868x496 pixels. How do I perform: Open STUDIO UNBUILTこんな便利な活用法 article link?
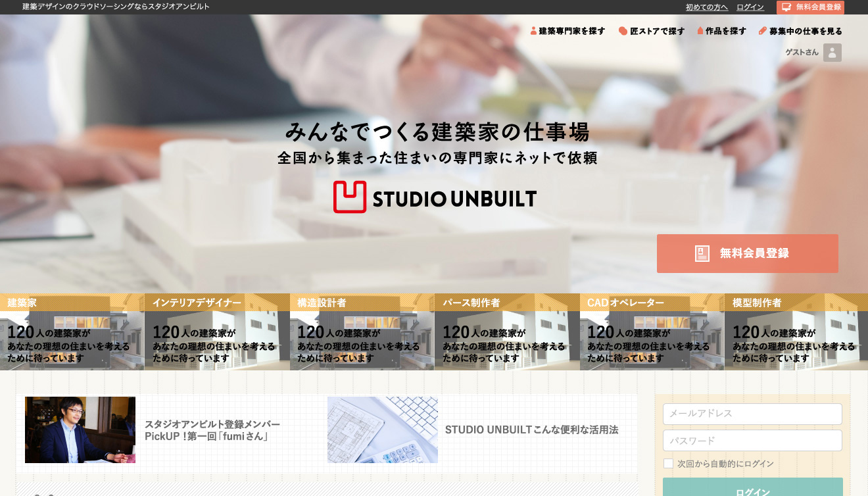pos(532,430)
